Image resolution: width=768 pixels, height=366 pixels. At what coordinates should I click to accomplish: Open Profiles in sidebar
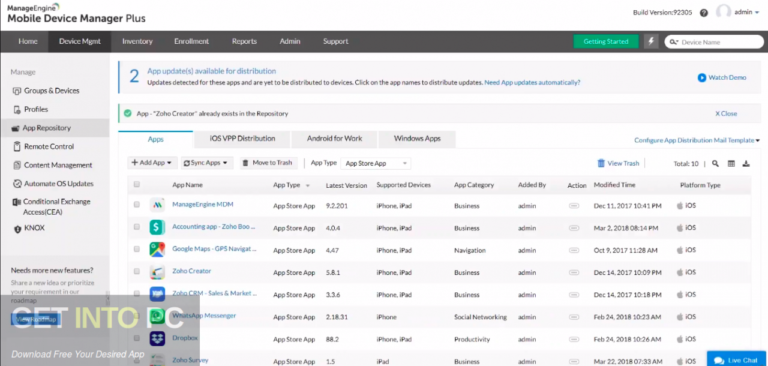point(35,109)
